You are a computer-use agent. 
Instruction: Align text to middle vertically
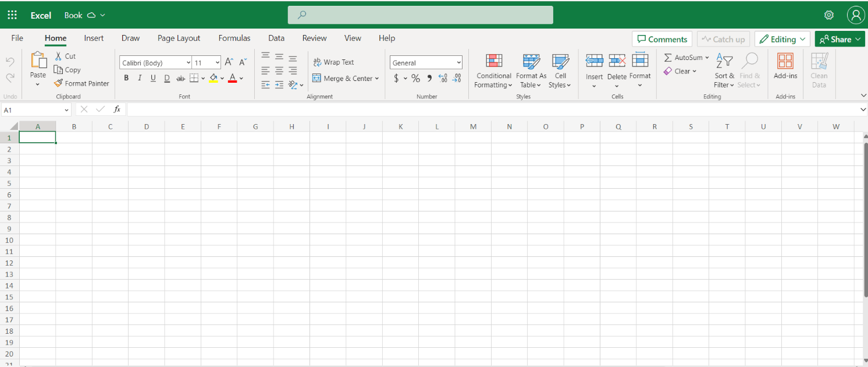pyautogui.click(x=279, y=57)
